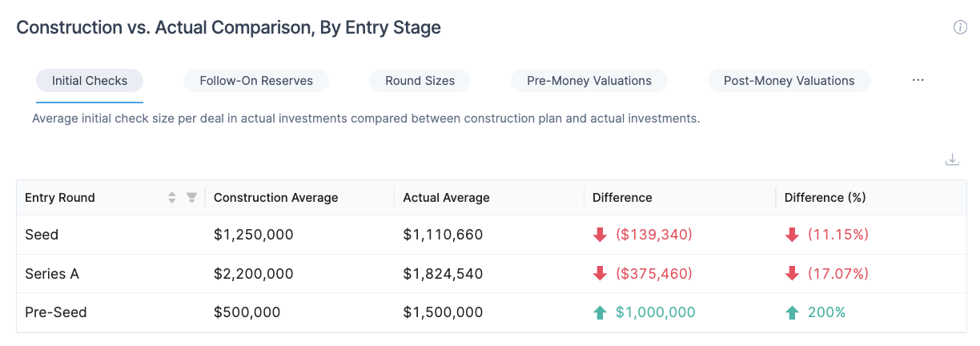Viewport: 980px width, 346px height.
Task: Click the Difference (%) column header
Action: [825, 198]
